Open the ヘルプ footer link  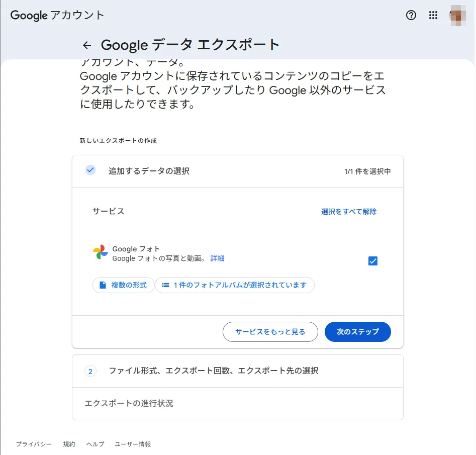click(95, 444)
